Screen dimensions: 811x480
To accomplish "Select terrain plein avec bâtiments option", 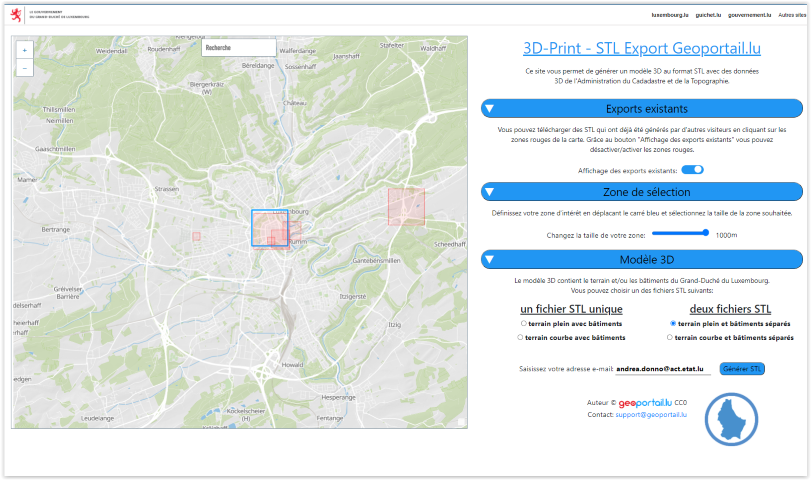I will pos(524,324).
